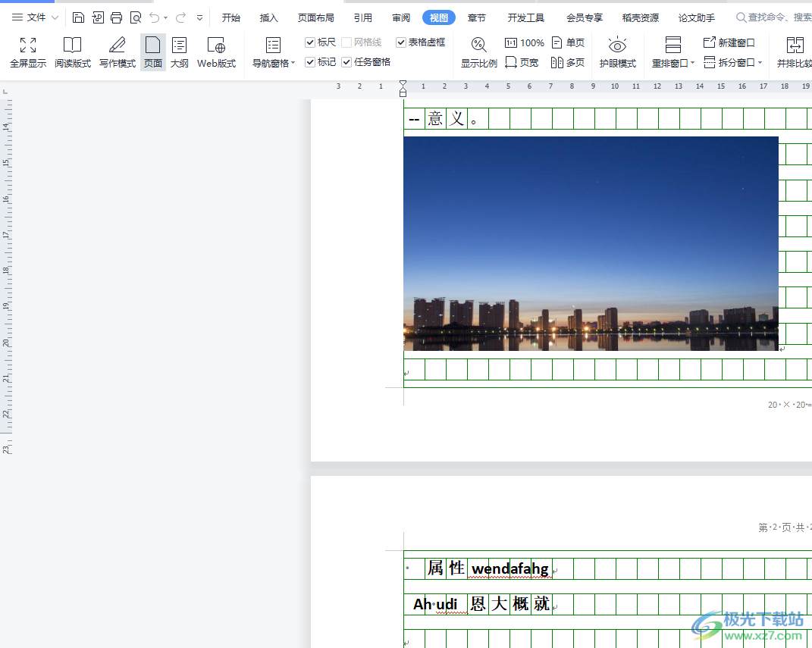This screenshot has width=812, height=648.
Task: Expand the File (文件) menu arrow
Action: click(55, 17)
